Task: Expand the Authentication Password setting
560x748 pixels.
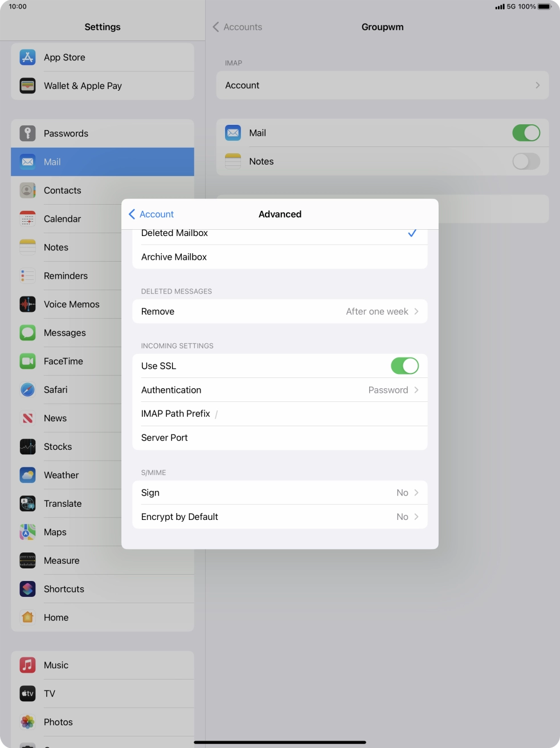Action: click(x=279, y=390)
